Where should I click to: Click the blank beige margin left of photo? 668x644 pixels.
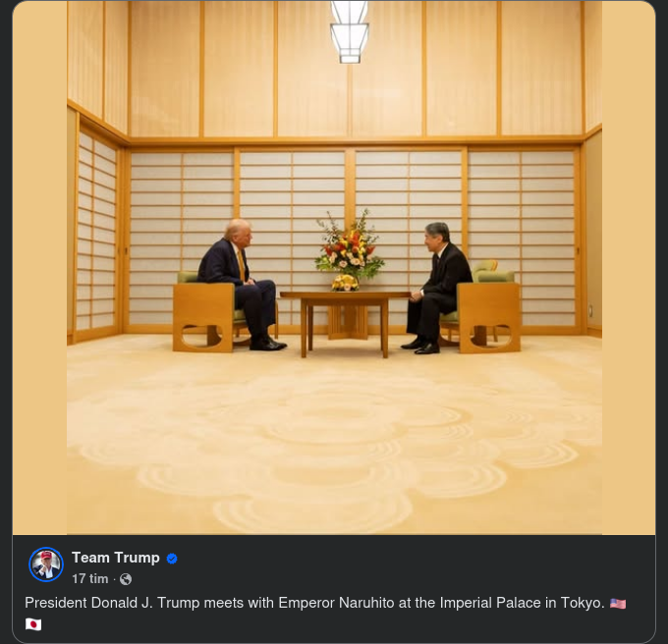(39, 267)
